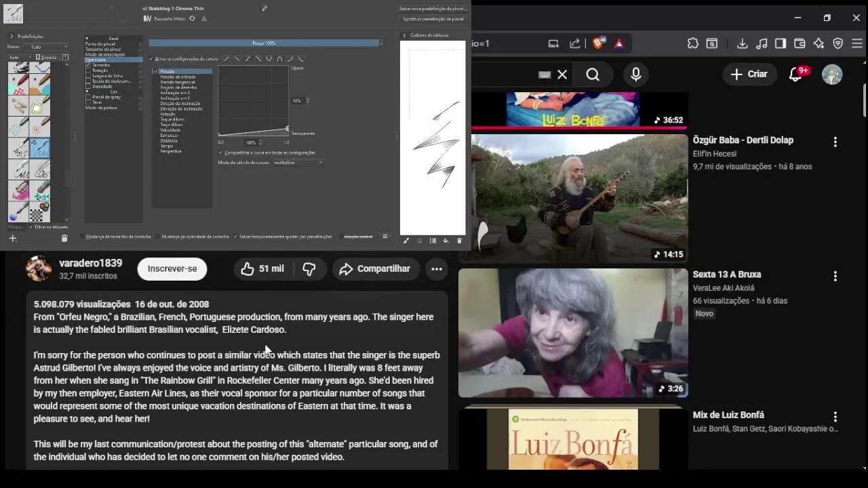This screenshot has width=868, height=488.
Task: Open the browser extensions puzzle icon
Action: (x=692, y=43)
